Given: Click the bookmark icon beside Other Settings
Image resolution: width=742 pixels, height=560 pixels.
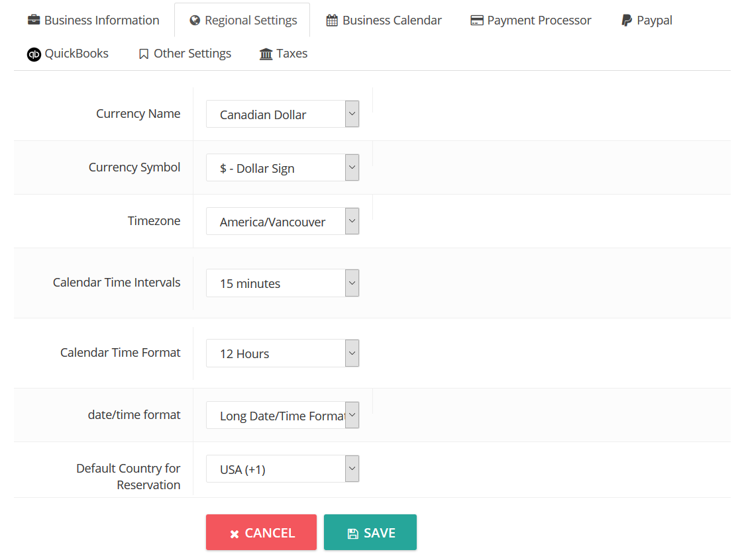Looking at the screenshot, I should [144, 54].
